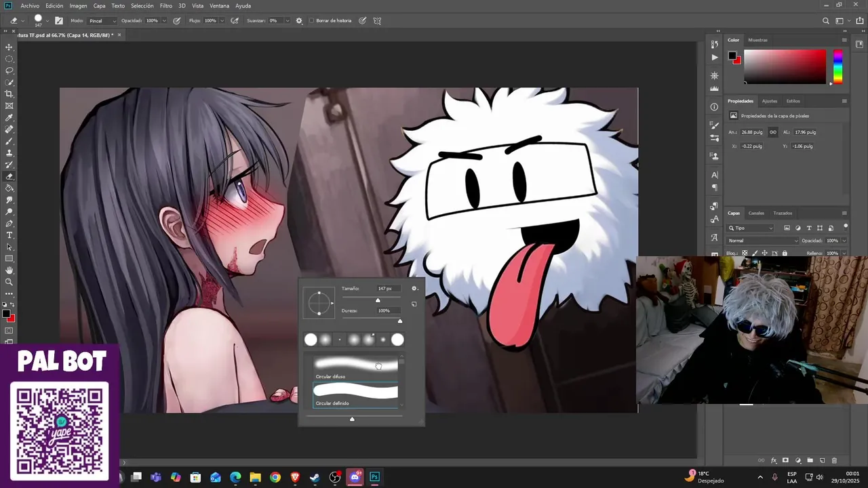
Task: Select the Pen tool
Action: (x=9, y=224)
